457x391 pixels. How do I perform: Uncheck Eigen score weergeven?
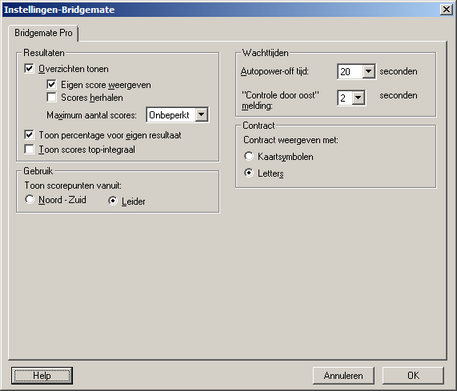click(52, 84)
